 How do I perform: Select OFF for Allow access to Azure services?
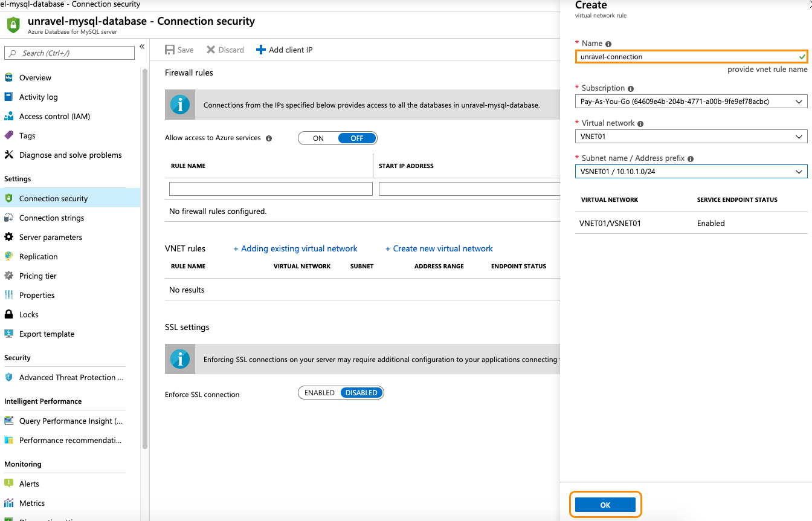coord(357,138)
